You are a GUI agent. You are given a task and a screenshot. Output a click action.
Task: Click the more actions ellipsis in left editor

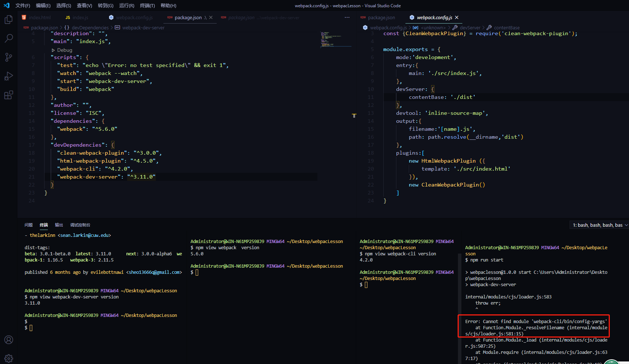tap(347, 17)
